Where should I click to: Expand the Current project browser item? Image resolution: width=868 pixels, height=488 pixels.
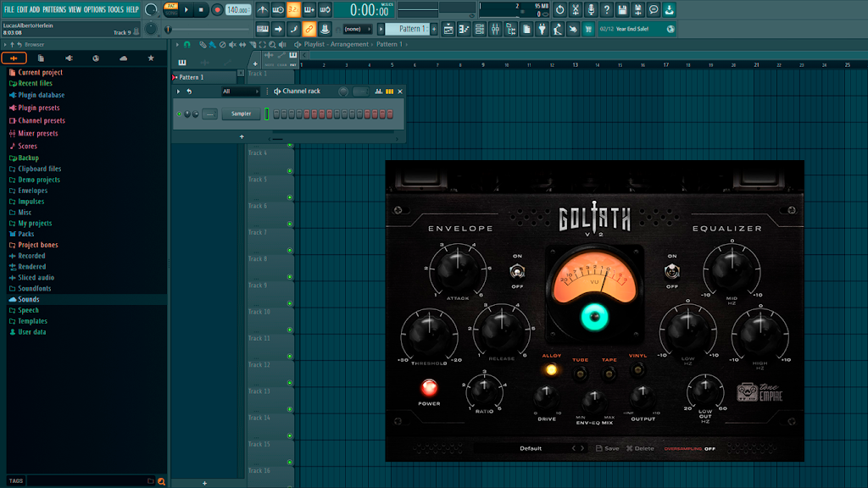tap(40, 73)
